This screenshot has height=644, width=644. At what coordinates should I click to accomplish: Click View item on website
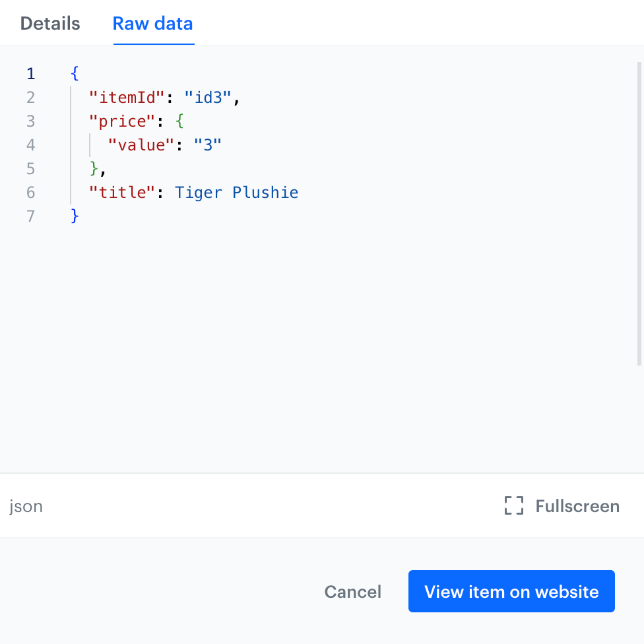[511, 591]
